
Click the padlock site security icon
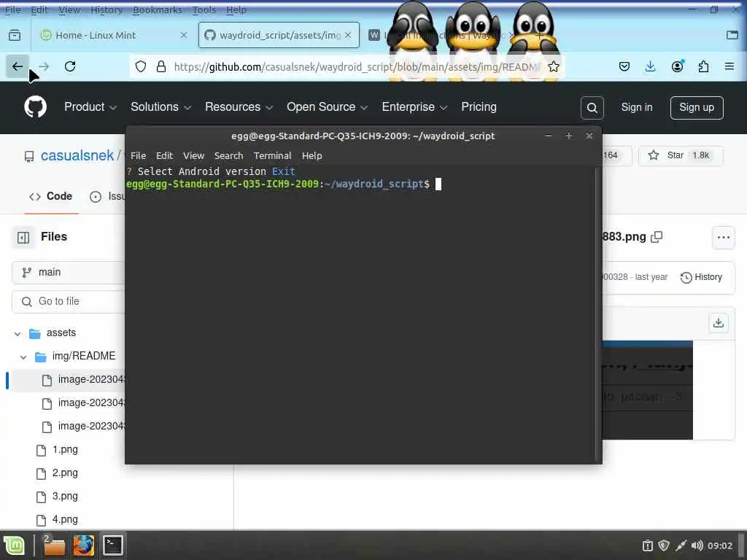click(161, 66)
